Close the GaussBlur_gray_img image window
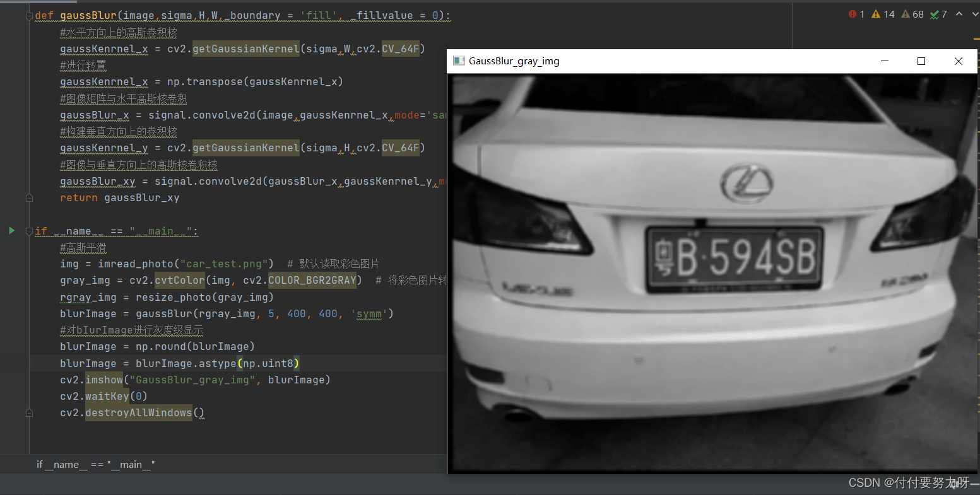 click(x=959, y=61)
